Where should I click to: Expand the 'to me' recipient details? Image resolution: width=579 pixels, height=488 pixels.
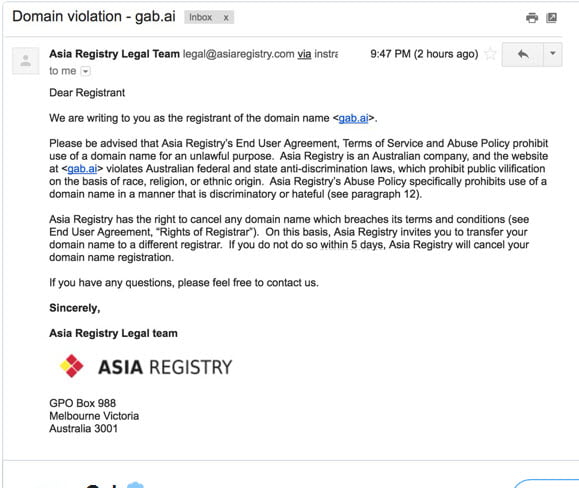85,71
